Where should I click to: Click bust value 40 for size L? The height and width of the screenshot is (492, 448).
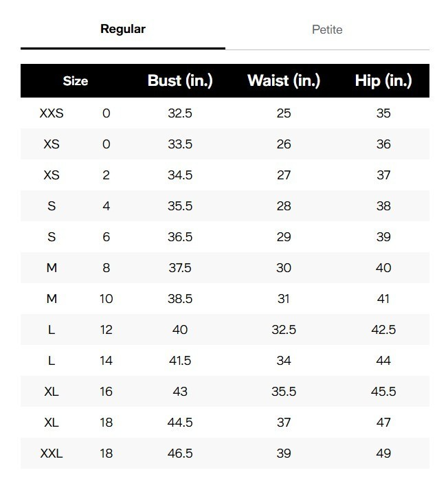point(180,330)
